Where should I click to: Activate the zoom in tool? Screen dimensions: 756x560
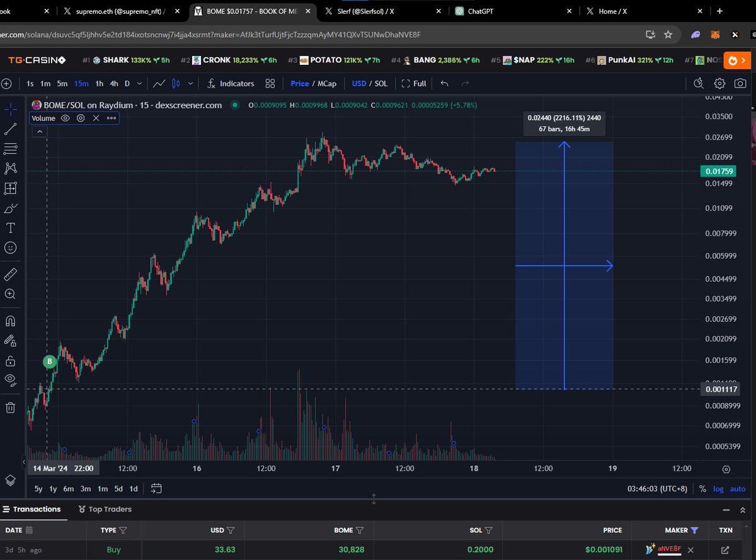[10, 294]
